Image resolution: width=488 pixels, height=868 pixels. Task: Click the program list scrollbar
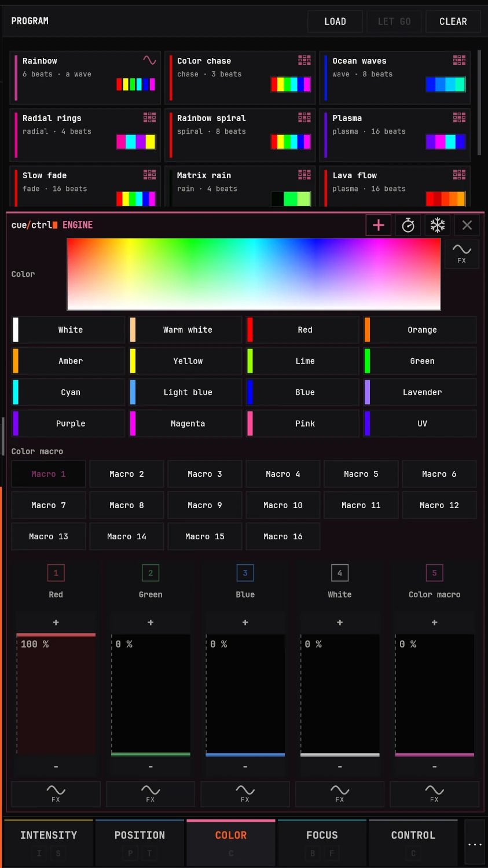479,103
